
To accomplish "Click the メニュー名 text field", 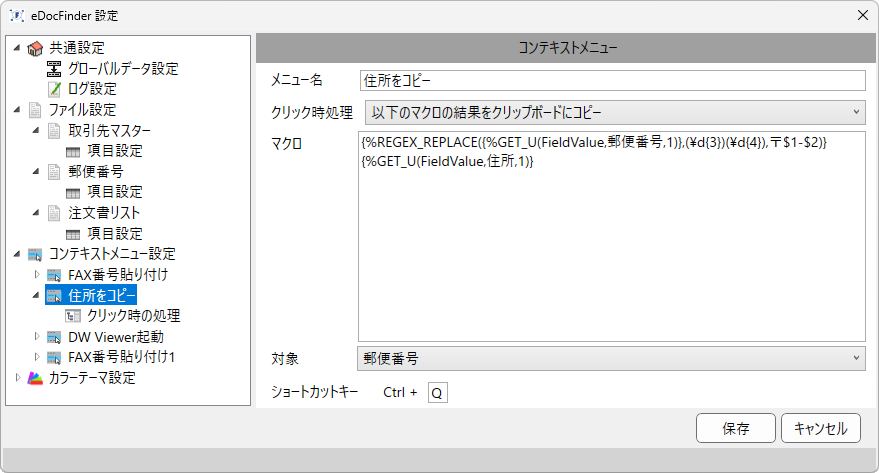I will click(x=613, y=81).
